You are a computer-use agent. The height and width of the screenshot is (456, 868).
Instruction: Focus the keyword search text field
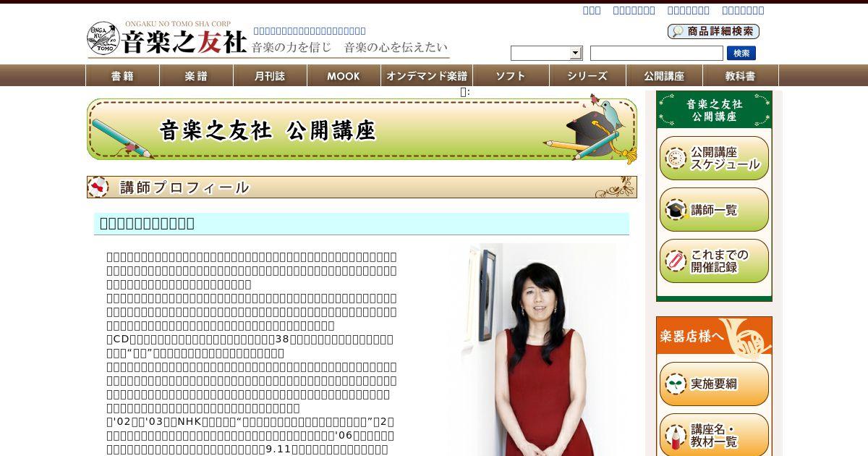656,53
